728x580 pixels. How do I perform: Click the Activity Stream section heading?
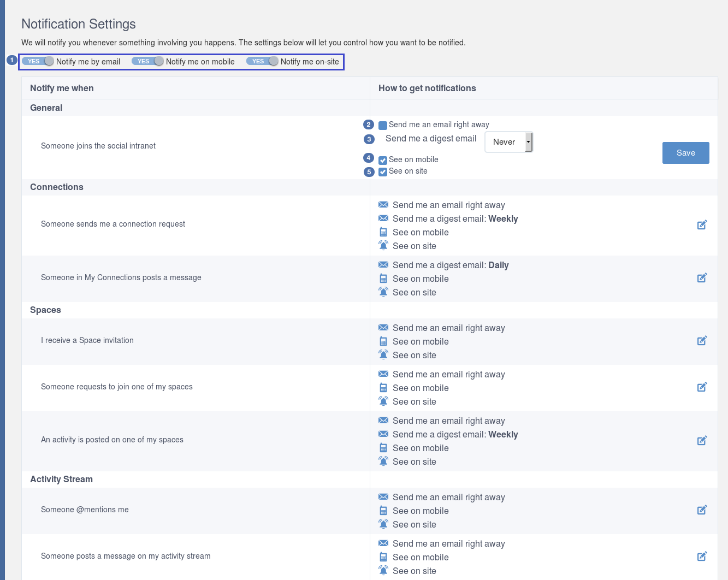[61, 479]
